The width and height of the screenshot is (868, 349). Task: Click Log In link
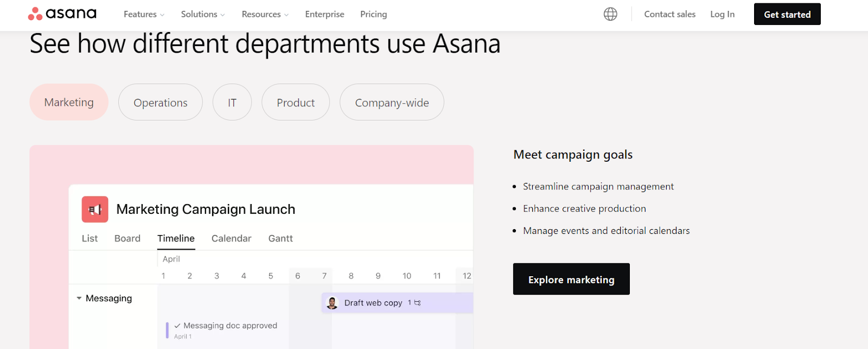coord(722,14)
